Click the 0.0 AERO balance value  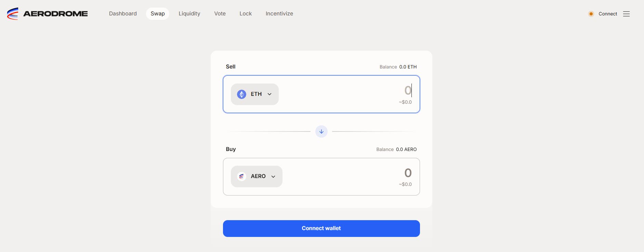coord(406,149)
